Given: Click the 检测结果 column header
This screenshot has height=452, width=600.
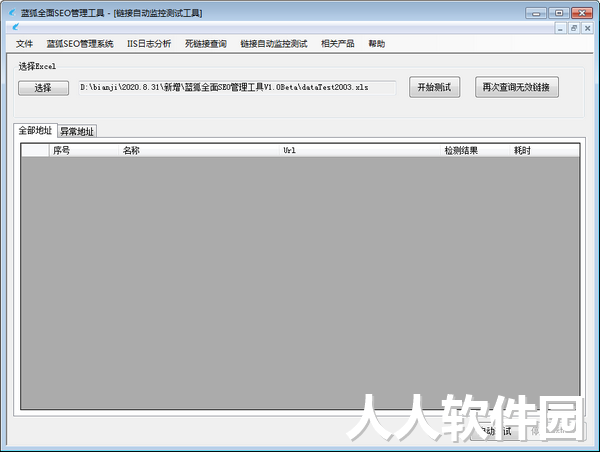Looking at the screenshot, I should point(475,150).
